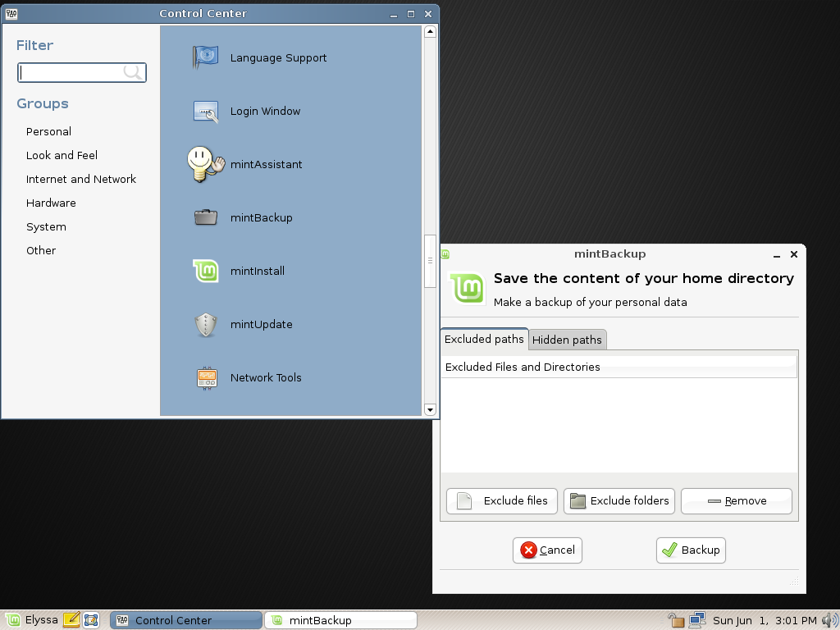
Task: Click the Control Center title bar icon
Action: click(x=11, y=14)
